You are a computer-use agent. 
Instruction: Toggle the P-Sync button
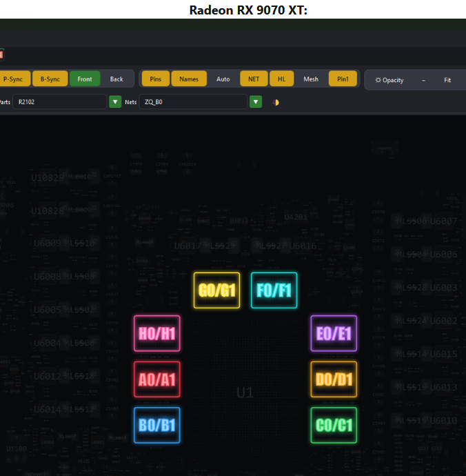[x=13, y=79]
